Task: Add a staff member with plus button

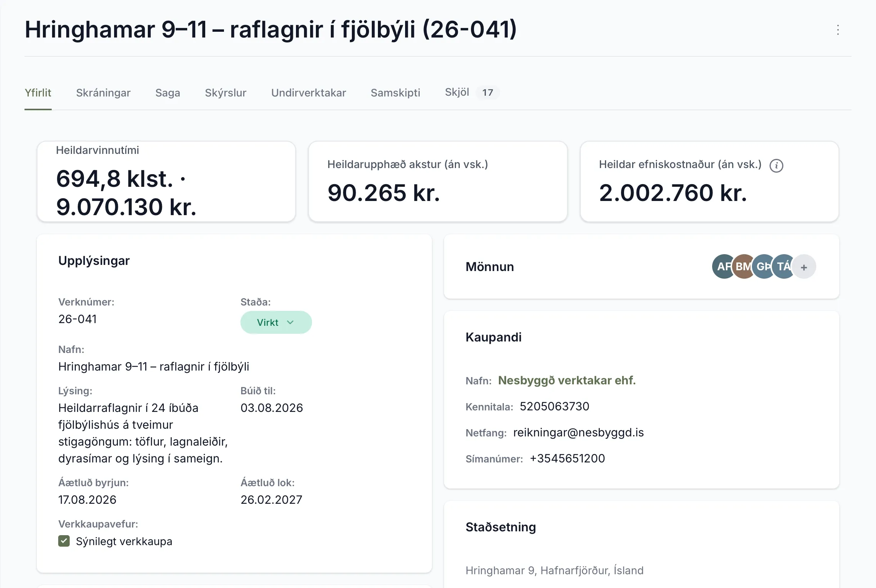Action: (x=804, y=267)
